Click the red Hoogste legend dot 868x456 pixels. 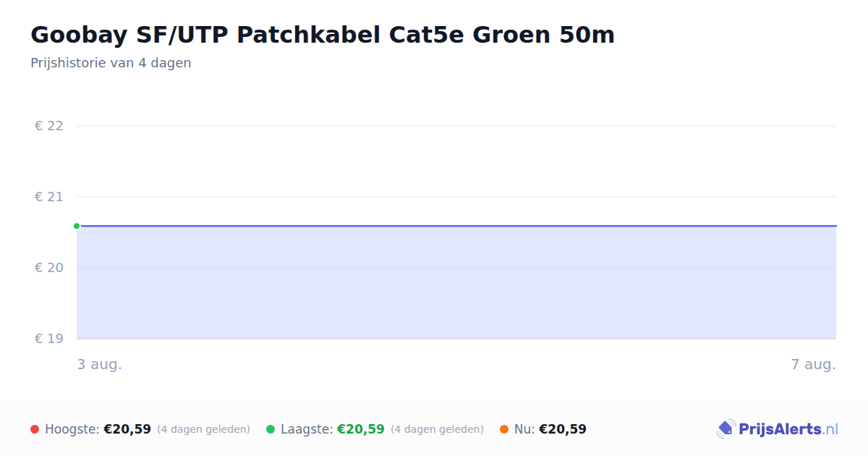click(x=35, y=429)
